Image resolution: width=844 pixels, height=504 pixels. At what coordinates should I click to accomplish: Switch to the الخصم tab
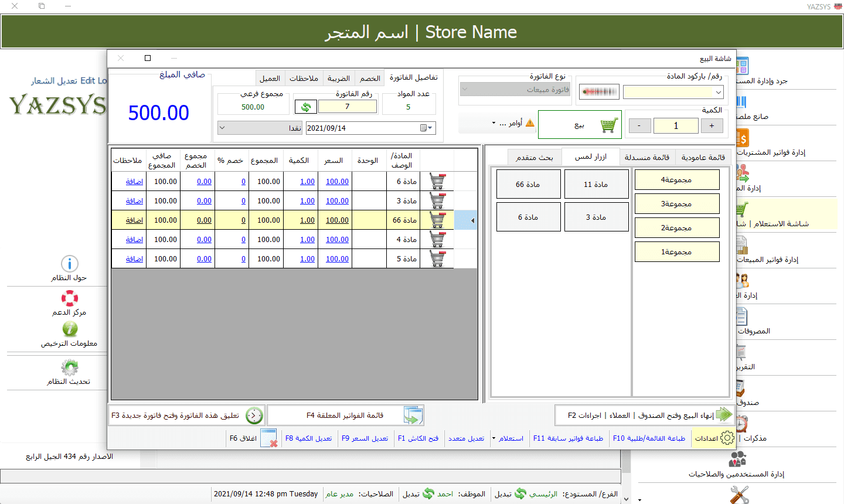(370, 78)
